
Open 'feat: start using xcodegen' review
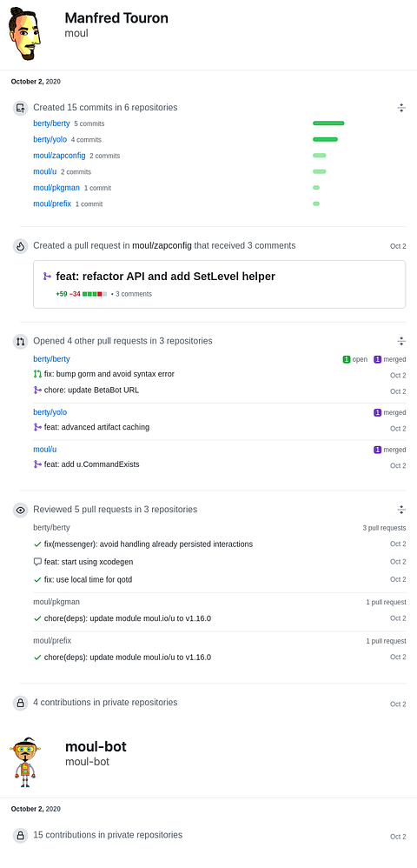tap(89, 562)
